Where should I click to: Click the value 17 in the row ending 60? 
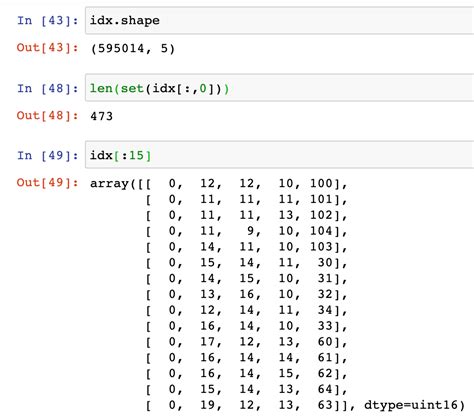(x=207, y=342)
